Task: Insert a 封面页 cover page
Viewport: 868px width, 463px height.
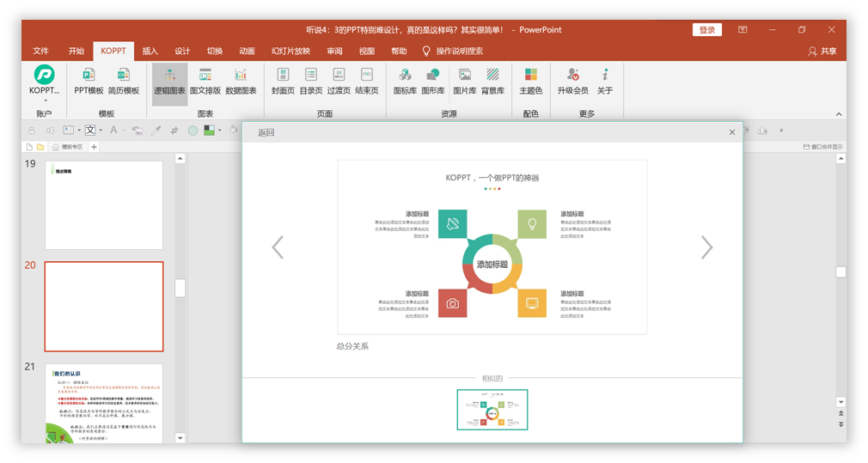Action: pos(283,81)
